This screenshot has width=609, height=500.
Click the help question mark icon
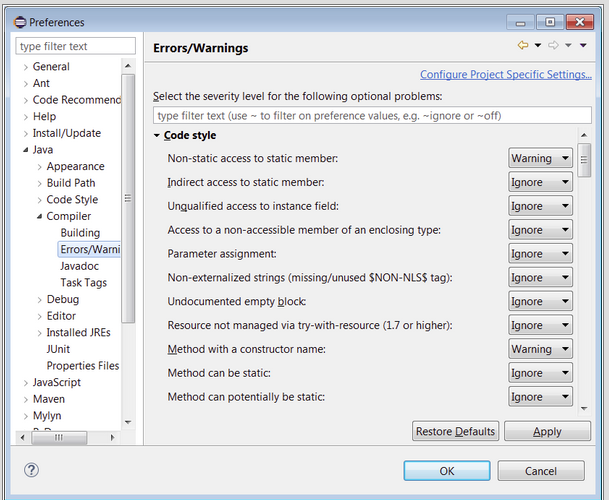click(31, 470)
